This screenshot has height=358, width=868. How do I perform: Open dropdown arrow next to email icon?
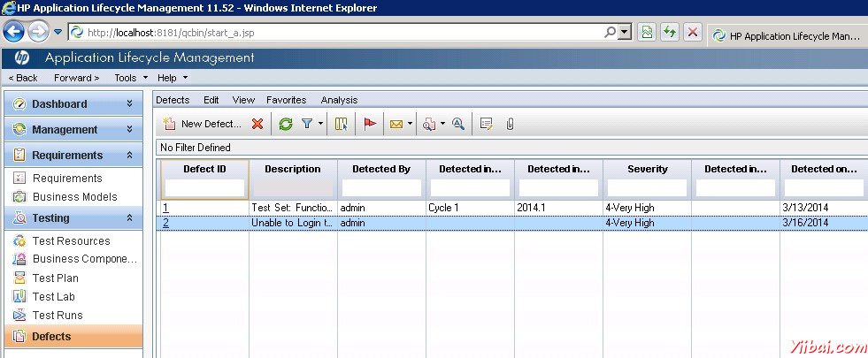click(410, 125)
